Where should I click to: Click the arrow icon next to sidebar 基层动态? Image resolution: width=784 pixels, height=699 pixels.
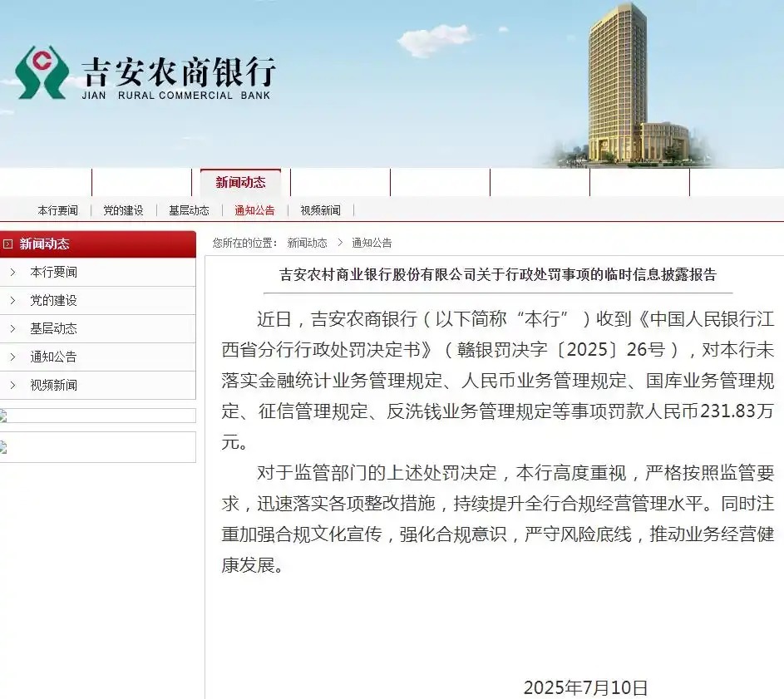12,329
